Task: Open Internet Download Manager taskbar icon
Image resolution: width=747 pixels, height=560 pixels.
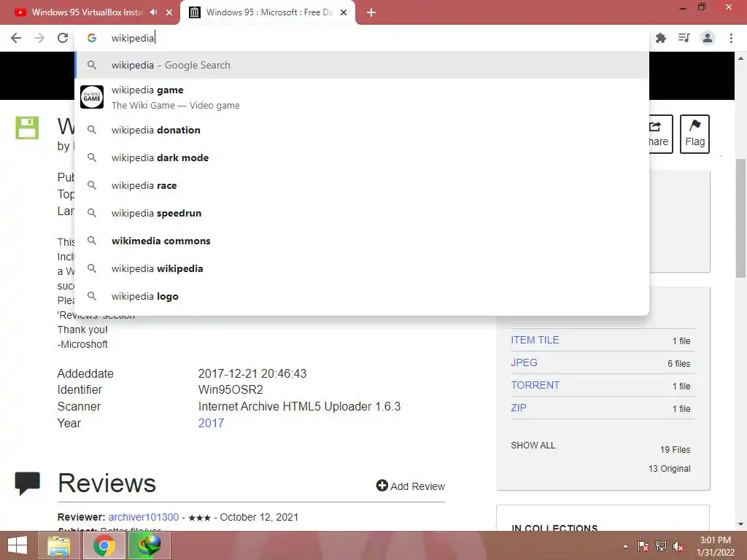Action: coord(149,545)
